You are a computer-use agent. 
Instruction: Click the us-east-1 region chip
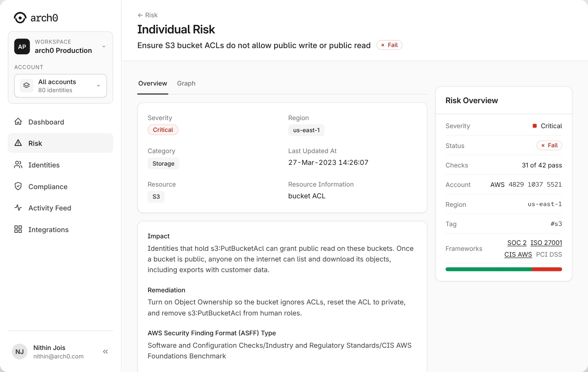306,130
